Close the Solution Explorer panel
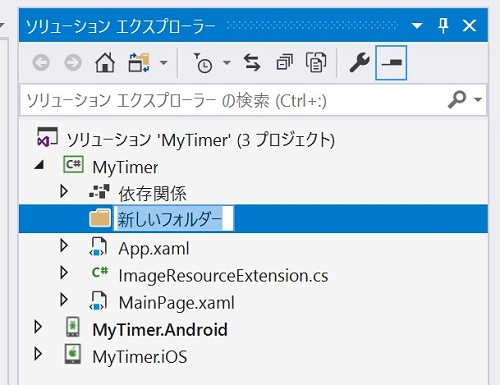This screenshot has height=385, width=500. click(x=469, y=25)
